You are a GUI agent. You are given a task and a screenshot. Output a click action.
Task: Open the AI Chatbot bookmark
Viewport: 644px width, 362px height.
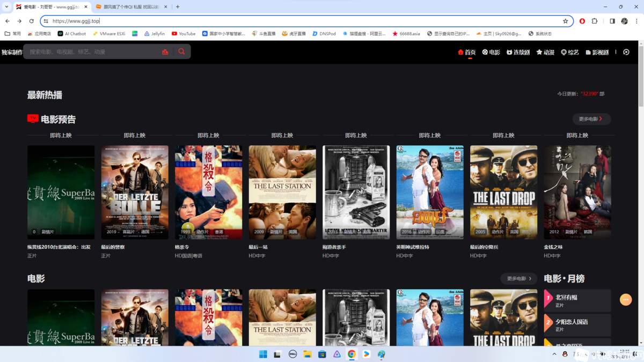coord(72,33)
